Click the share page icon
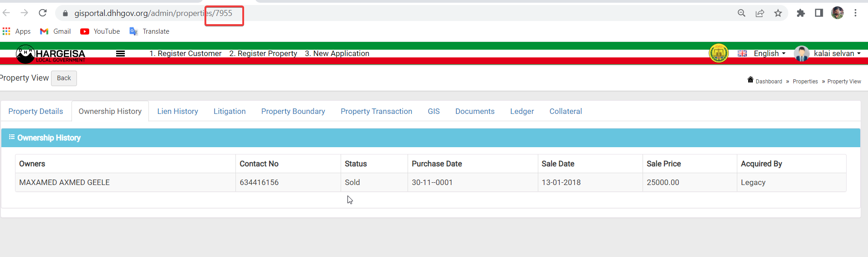 [760, 13]
